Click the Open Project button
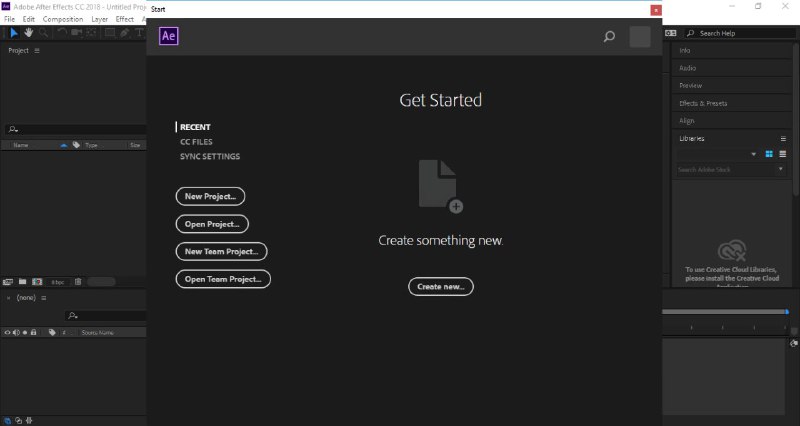This screenshot has height=426, width=800. [x=212, y=224]
